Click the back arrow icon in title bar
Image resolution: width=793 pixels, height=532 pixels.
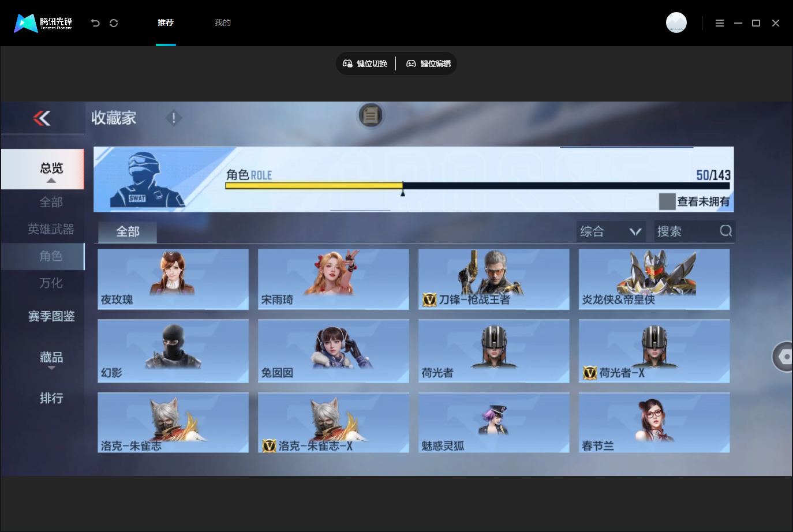[x=95, y=23]
